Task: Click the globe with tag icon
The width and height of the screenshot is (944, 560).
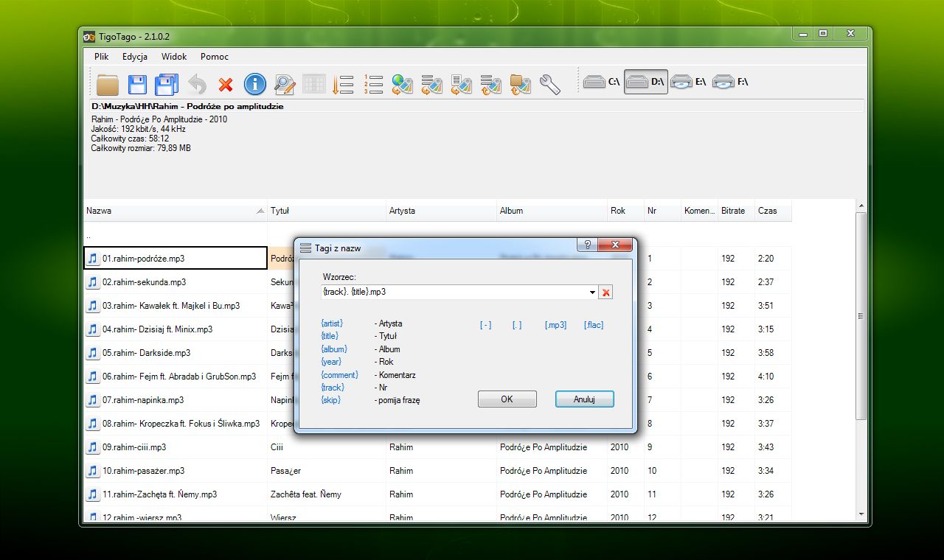Action: (403, 83)
